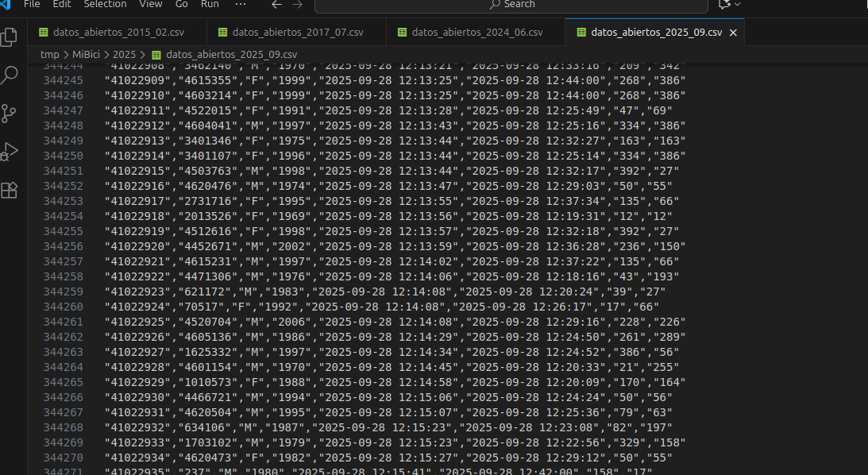The image size is (868, 475).
Task: Expand the overflow menu with three dots
Action: 241,4
